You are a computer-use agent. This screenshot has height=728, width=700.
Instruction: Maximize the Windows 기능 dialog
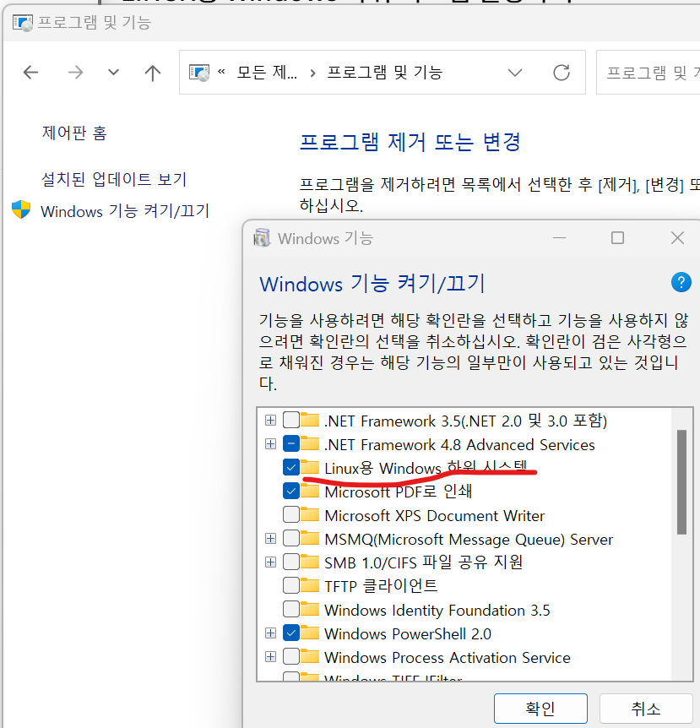point(617,237)
